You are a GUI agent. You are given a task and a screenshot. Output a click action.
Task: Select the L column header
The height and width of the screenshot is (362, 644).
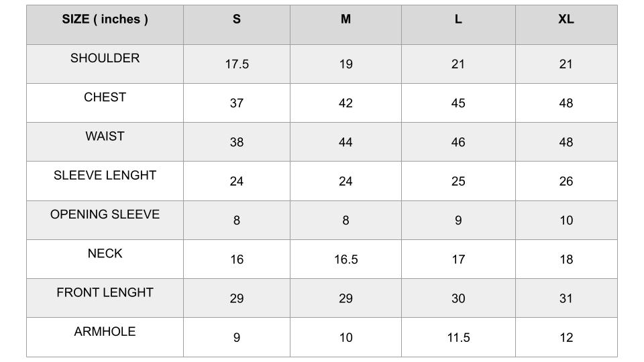(x=458, y=19)
